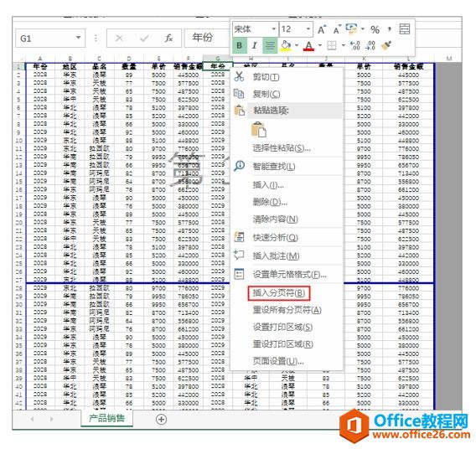Click next sheet navigation arrow
The width and height of the screenshot is (476, 449).
51,419
